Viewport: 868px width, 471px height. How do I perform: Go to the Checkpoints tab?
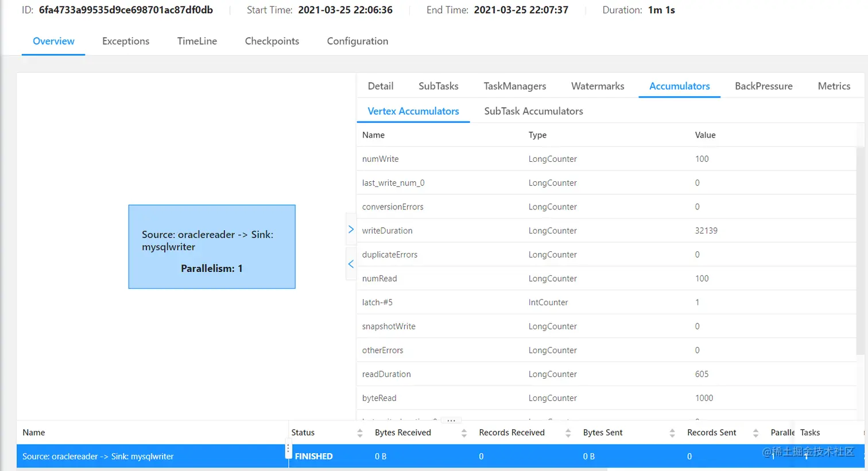pos(272,41)
